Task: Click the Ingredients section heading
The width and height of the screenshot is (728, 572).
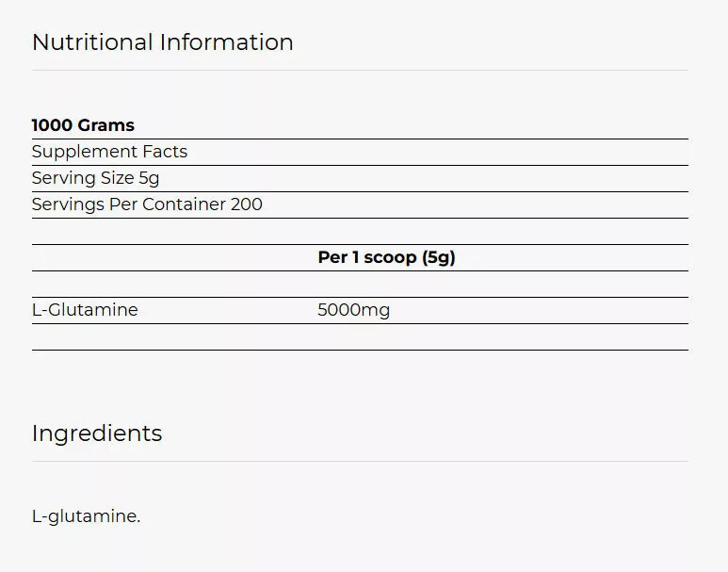Action: [97, 433]
